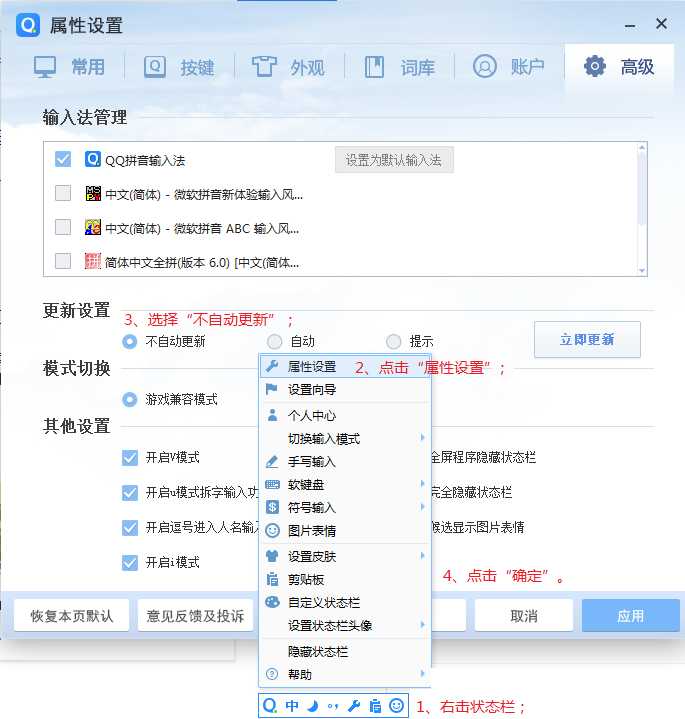Click the list scrollbar down arrow
Viewport: 685px width, 719px height.
click(x=642, y=271)
